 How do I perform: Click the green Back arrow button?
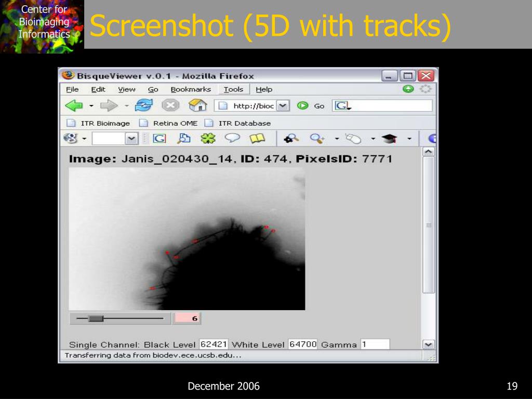[x=74, y=105]
